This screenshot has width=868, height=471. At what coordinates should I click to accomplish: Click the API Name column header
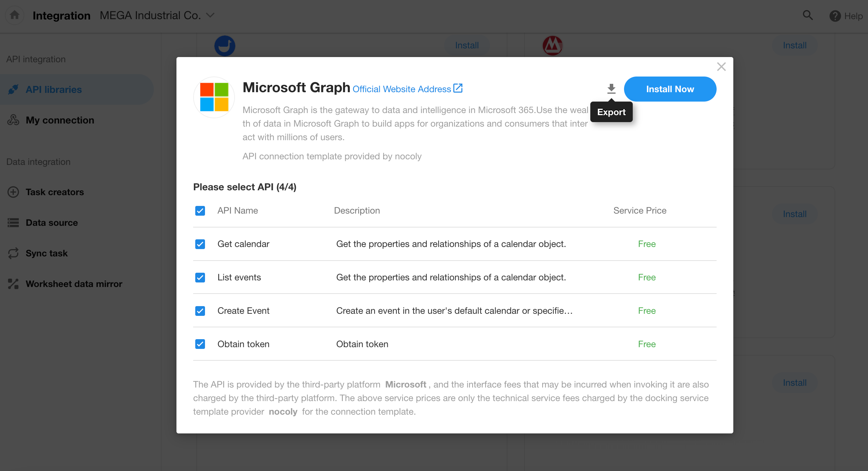(238, 210)
